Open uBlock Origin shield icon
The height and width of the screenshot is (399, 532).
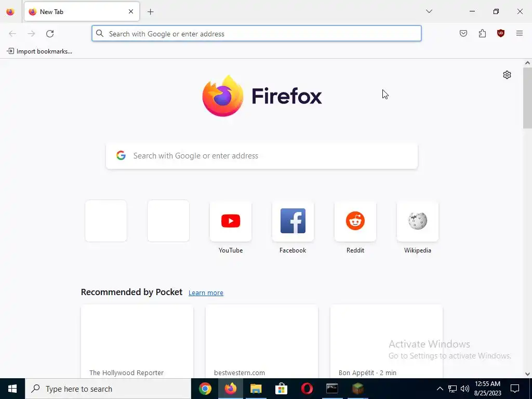pyautogui.click(x=501, y=33)
